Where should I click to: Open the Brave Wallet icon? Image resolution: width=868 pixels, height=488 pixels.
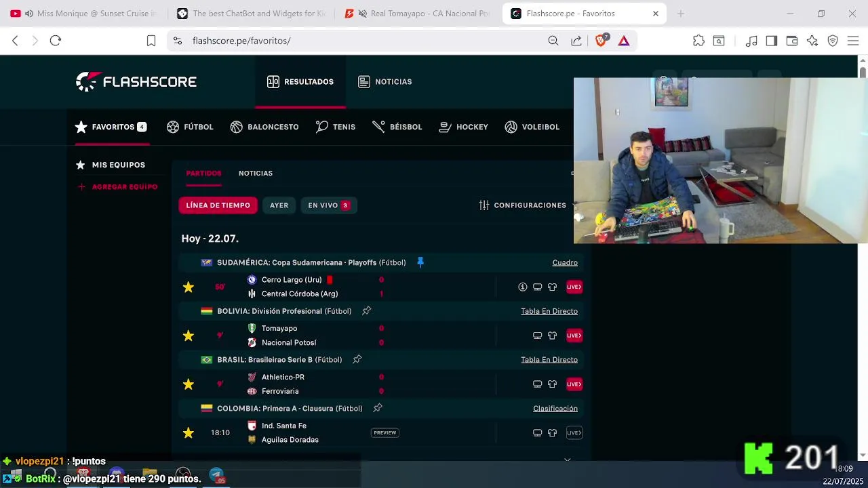(791, 41)
